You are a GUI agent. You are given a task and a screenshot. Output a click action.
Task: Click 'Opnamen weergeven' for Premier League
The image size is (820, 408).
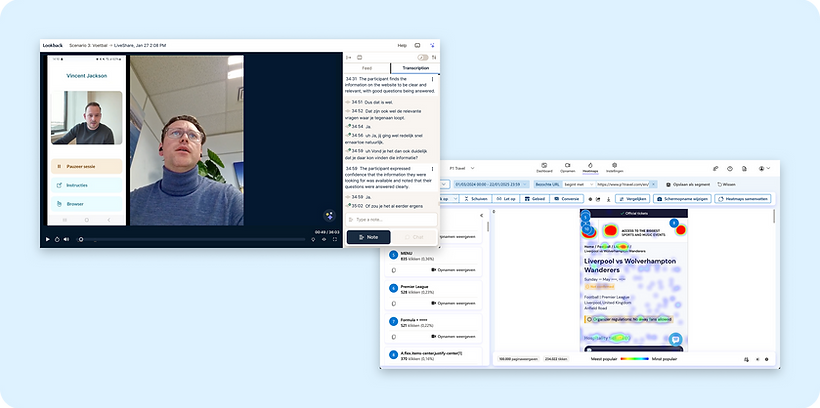453,303
